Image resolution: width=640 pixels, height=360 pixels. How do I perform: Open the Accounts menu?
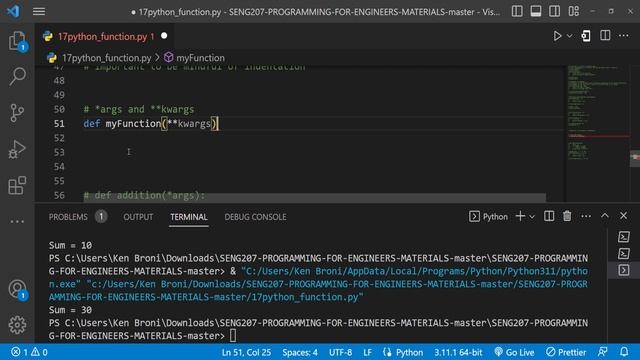point(17,289)
